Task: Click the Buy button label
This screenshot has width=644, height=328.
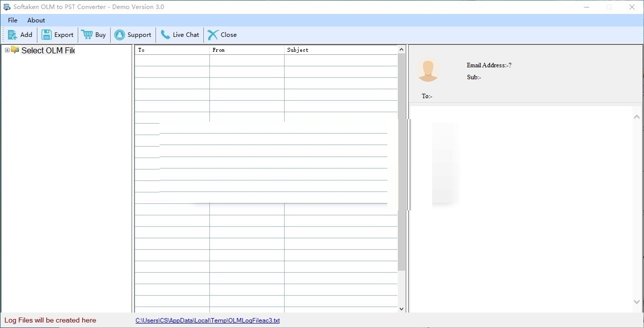Action: coord(101,35)
